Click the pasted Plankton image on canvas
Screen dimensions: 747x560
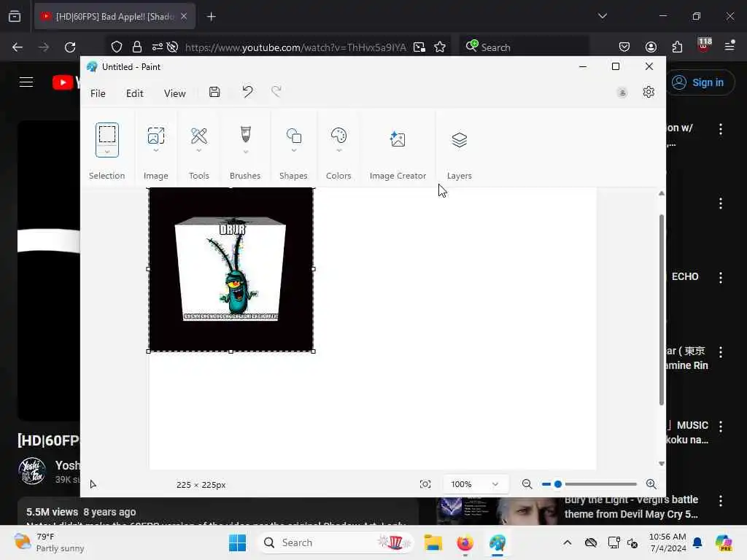point(231,270)
